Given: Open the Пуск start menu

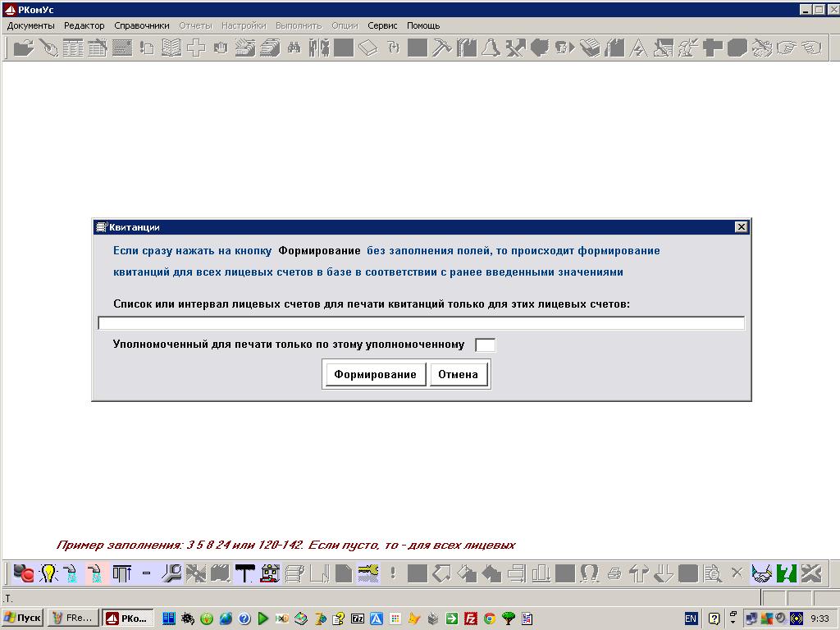Looking at the screenshot, I should coord(23,619).
